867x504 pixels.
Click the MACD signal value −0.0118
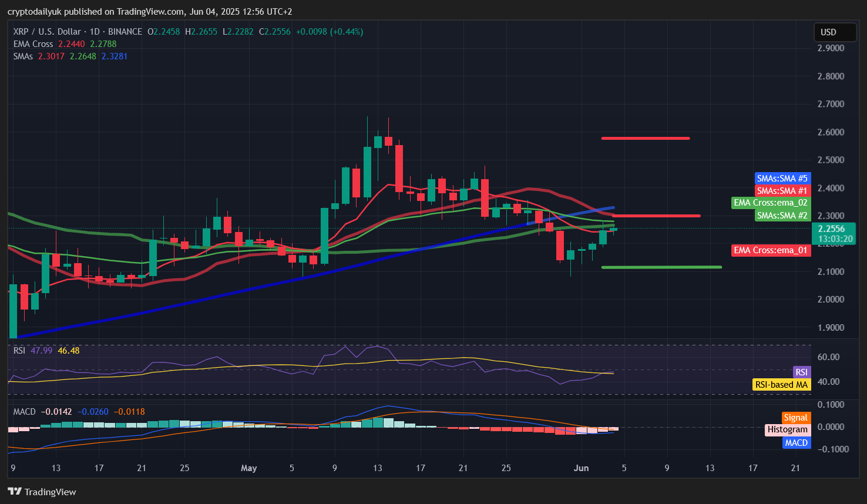point(129,412)
